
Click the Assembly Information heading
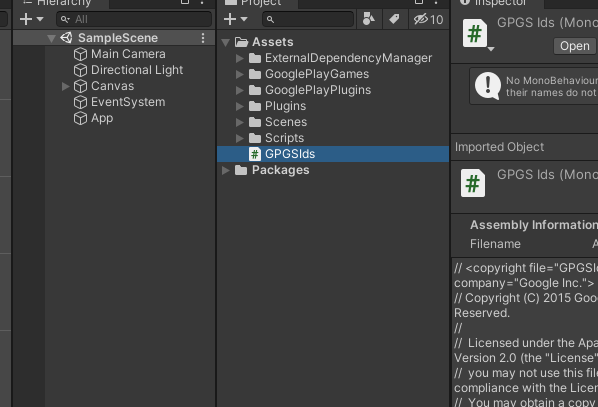pyautogui.click(x=534, y=225)
